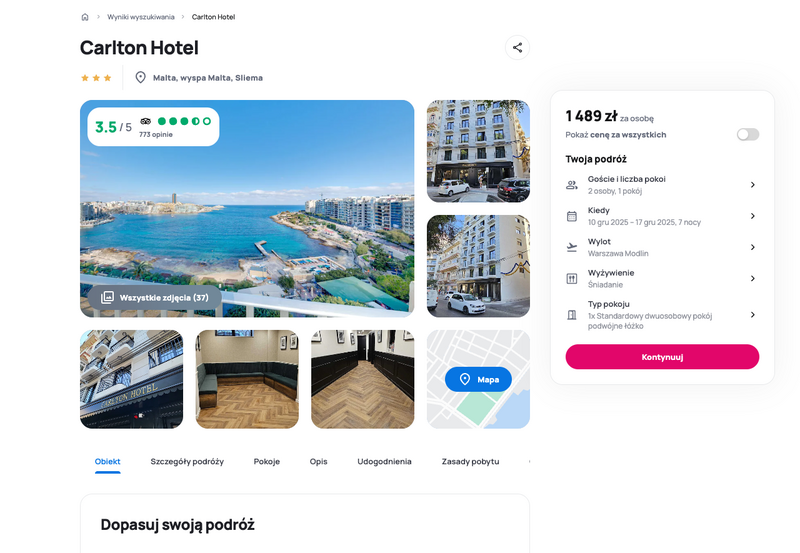Click the pink Kontynuuj button
This screenshot has width=800, height=553.
coord(662,357)
